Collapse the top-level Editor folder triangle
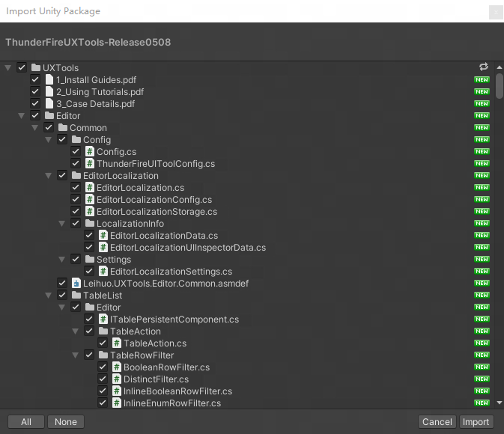This screenshot has width=504, height=434. point(22,116)
